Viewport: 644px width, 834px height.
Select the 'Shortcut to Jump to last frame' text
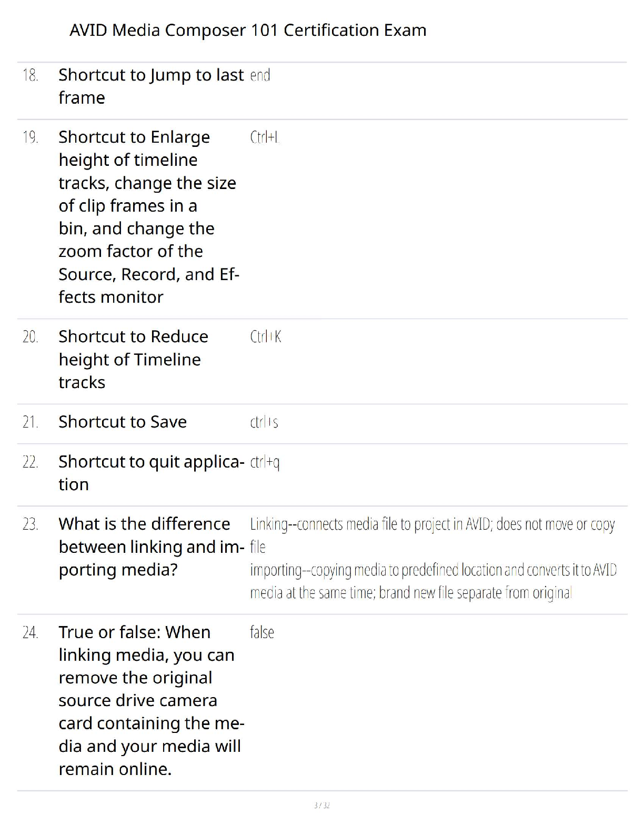point(151,86)
